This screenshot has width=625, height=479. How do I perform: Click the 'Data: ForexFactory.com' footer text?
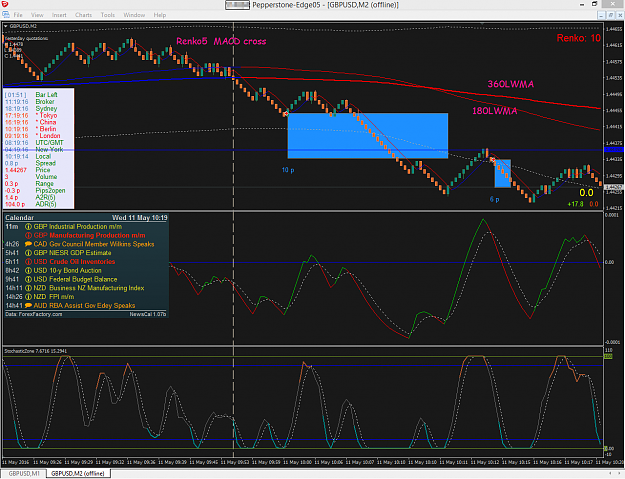[x=33, y=314]
